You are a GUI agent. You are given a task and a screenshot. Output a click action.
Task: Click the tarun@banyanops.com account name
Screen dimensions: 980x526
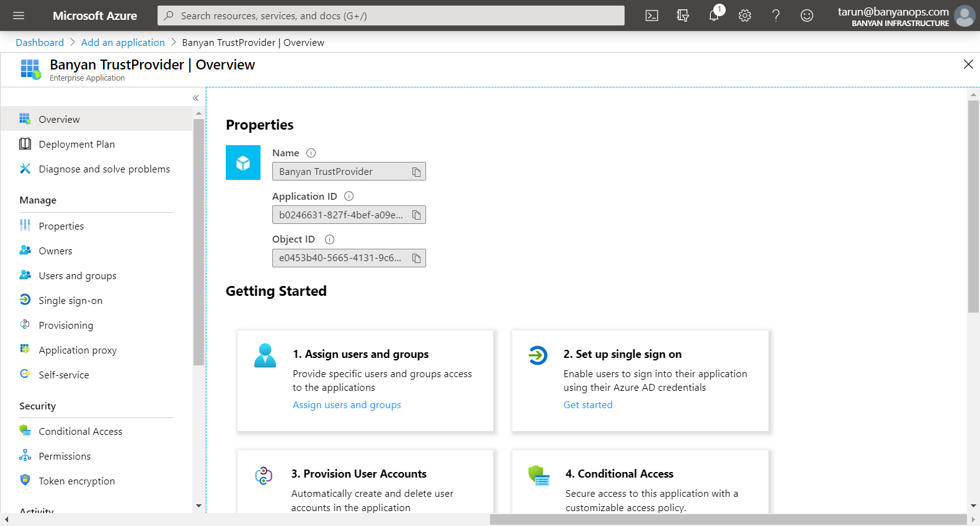(x=893, y=11)
